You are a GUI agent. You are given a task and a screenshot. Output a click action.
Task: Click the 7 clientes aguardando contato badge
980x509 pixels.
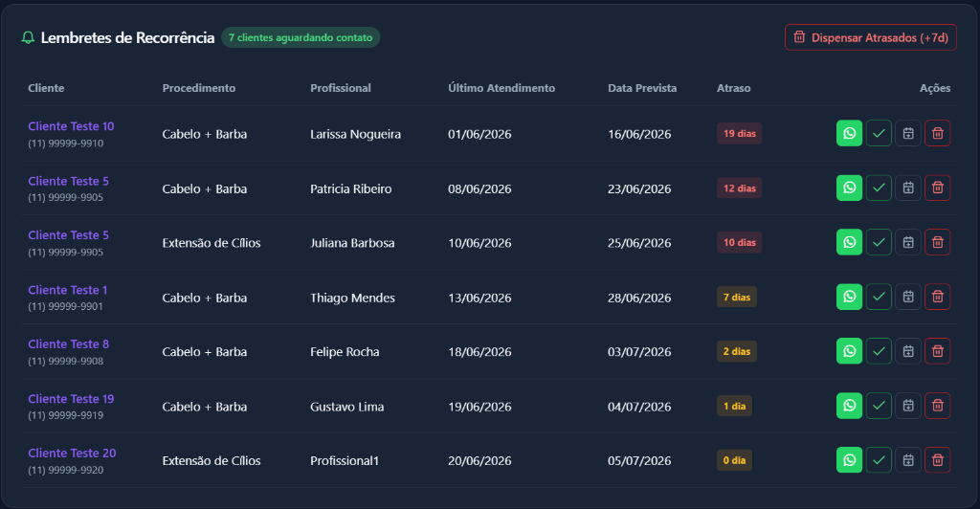(x=300, y=37)
